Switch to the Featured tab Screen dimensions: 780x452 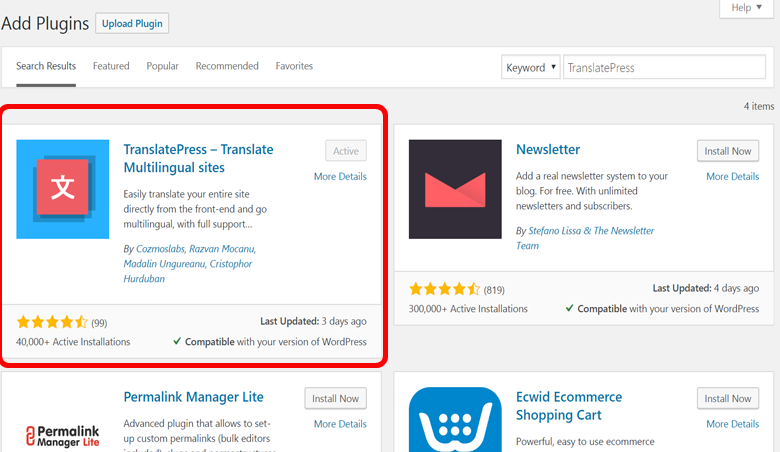[111, 66]
